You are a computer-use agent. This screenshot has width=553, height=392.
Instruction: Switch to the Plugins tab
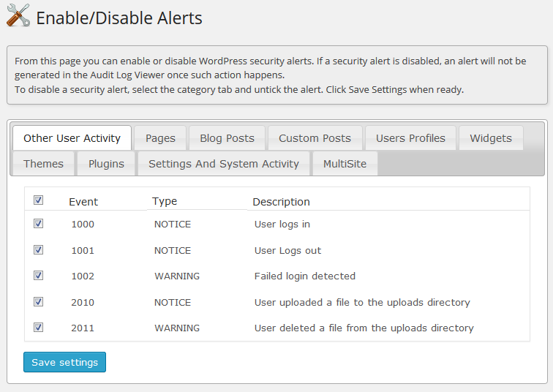106,164
